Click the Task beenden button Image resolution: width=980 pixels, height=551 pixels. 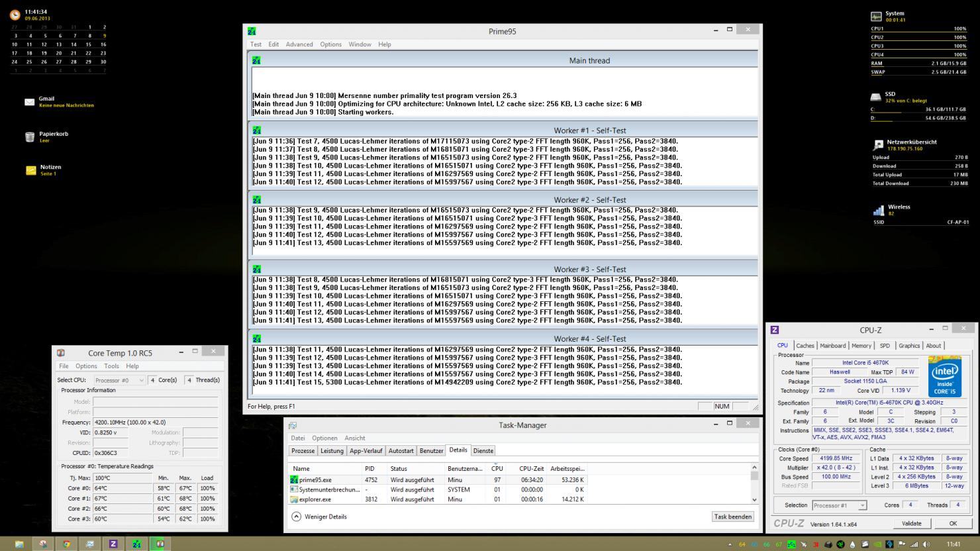pyautogui.click(x=733, y=517)
